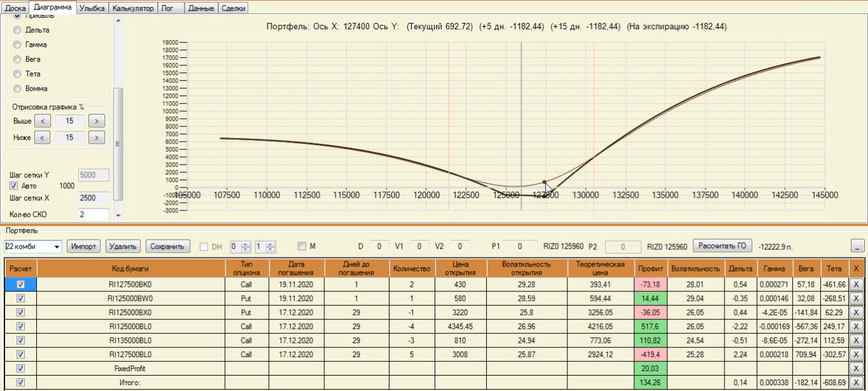Click the Шаг сетки X input field
The image size is (868, 391).
(93, 198)
